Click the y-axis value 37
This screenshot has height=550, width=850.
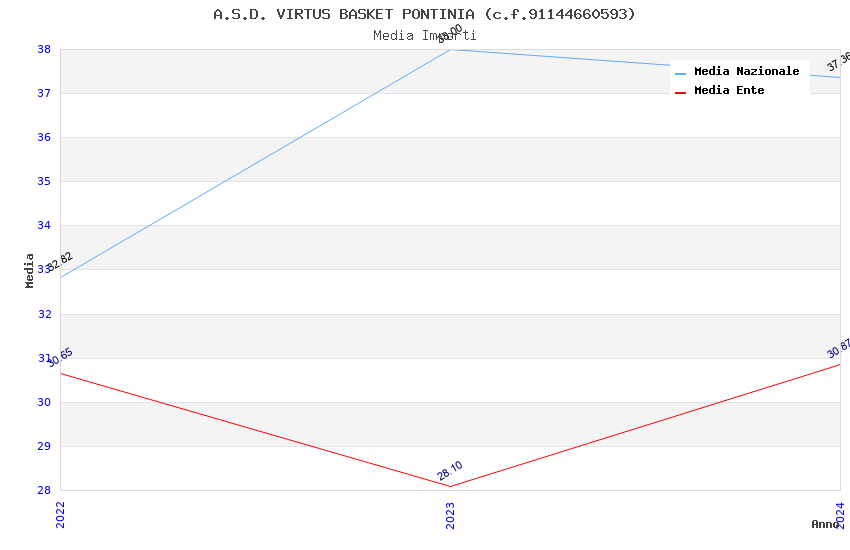pyautogui.click(x=44, y=93)
